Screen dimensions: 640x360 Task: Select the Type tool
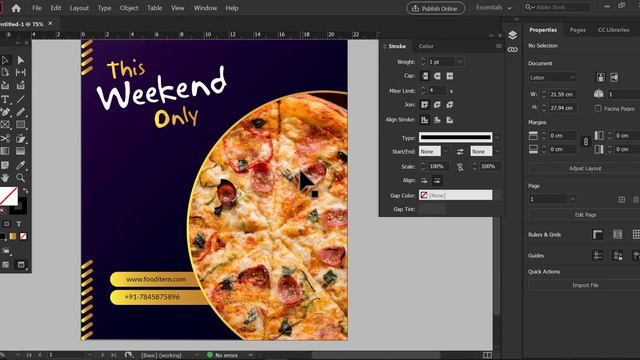5,99
